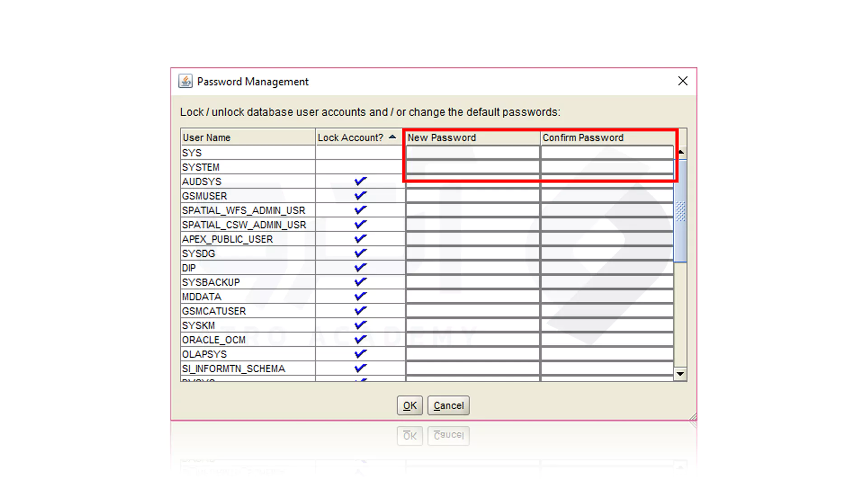This screenshot has height=488, width=868.
Task: Unlock the SI_INFORMTN_SCHEMA account
Action: [359, 368]
